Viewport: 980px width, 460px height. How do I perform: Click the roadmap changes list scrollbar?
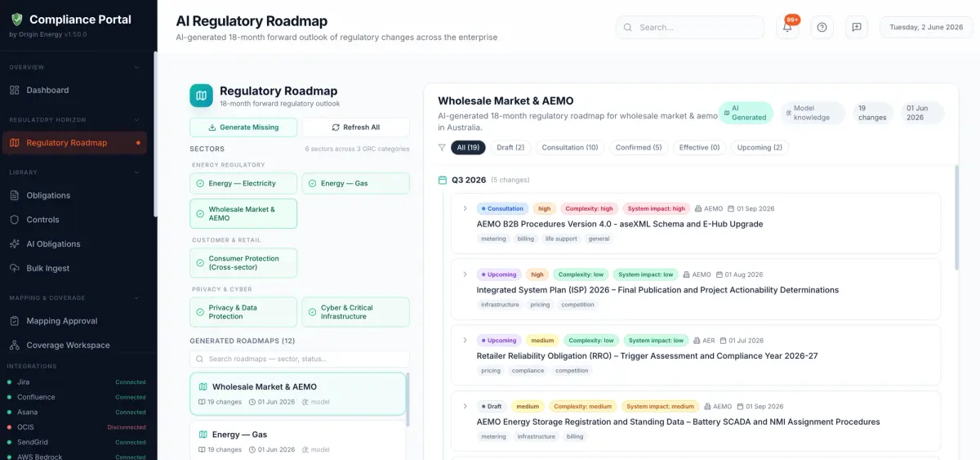point(957,217)
